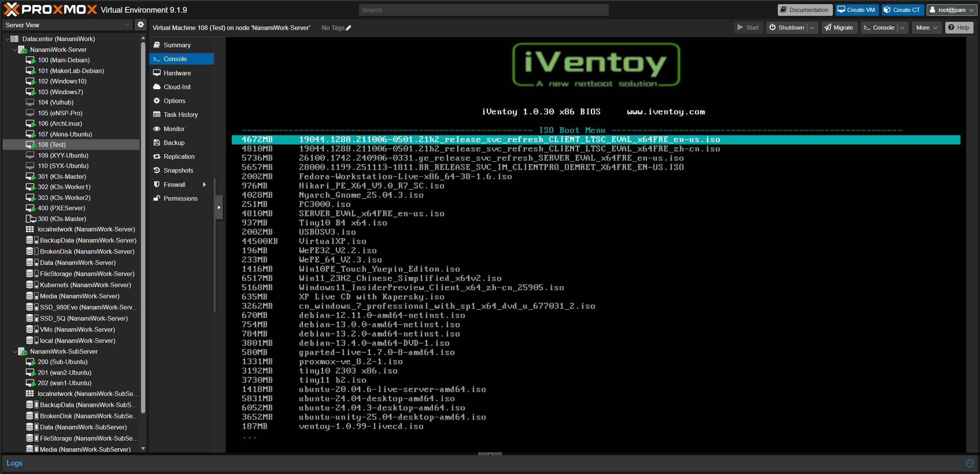This screenshot has width=980, height=474.
Task: Click the Hardware monitor icon
Action: [x=157, y=73]
